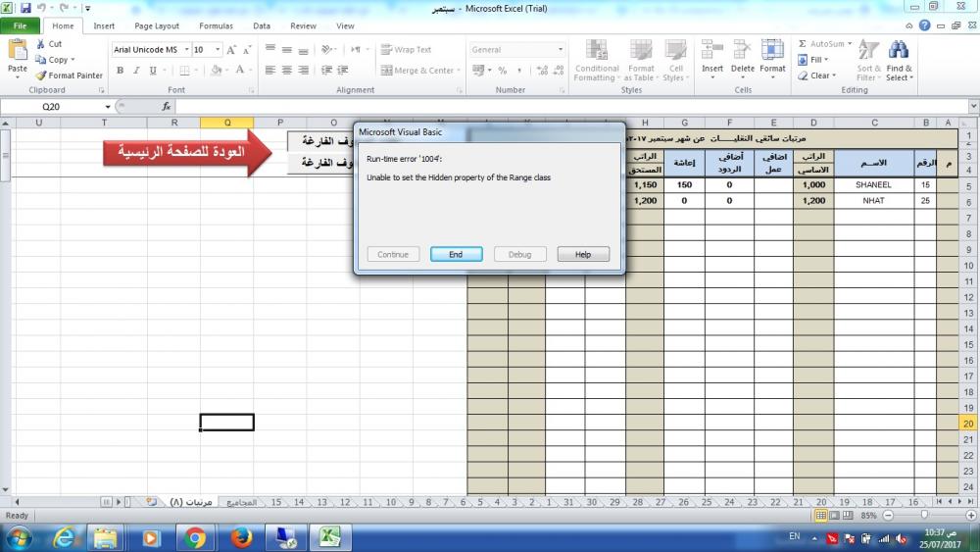Align text to the right
The height and width of the screenshot is (552, 980).
(303, 70)
